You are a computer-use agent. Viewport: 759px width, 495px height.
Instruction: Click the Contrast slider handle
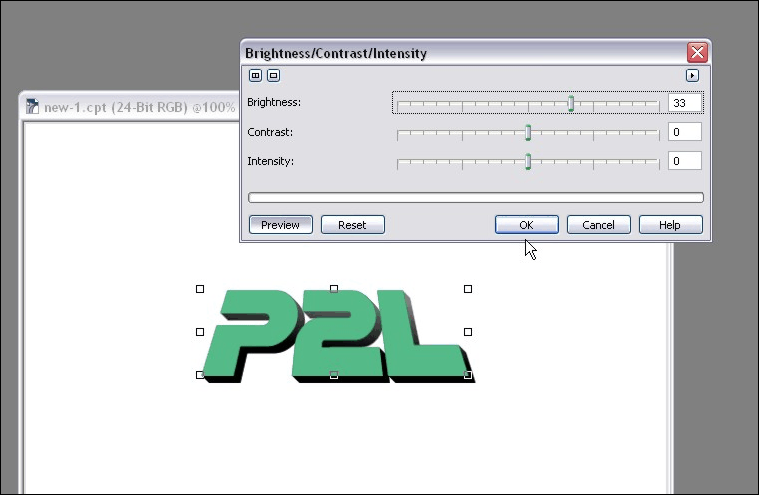[x=528, y=133]
